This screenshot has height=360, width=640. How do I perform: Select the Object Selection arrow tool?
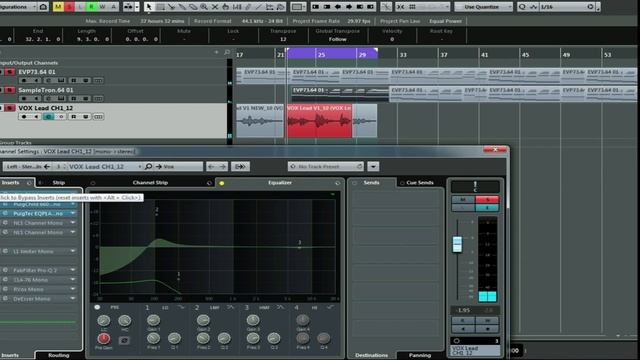(149, 7)
